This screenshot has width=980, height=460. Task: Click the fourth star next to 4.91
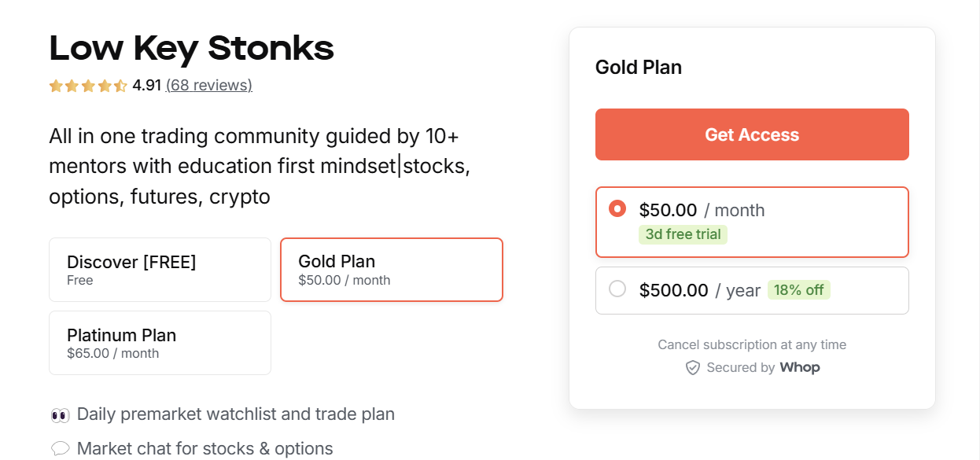(104, 85)
